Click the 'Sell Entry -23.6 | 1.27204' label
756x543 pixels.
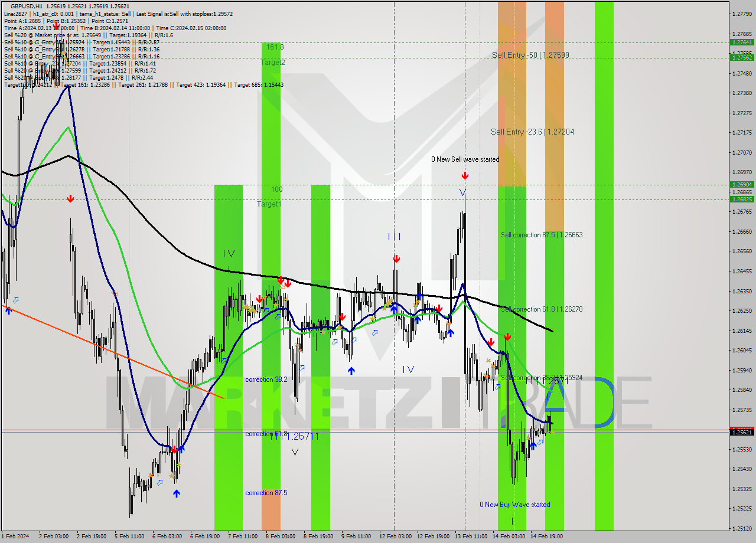pyautogui.click(x=532, y=132)
